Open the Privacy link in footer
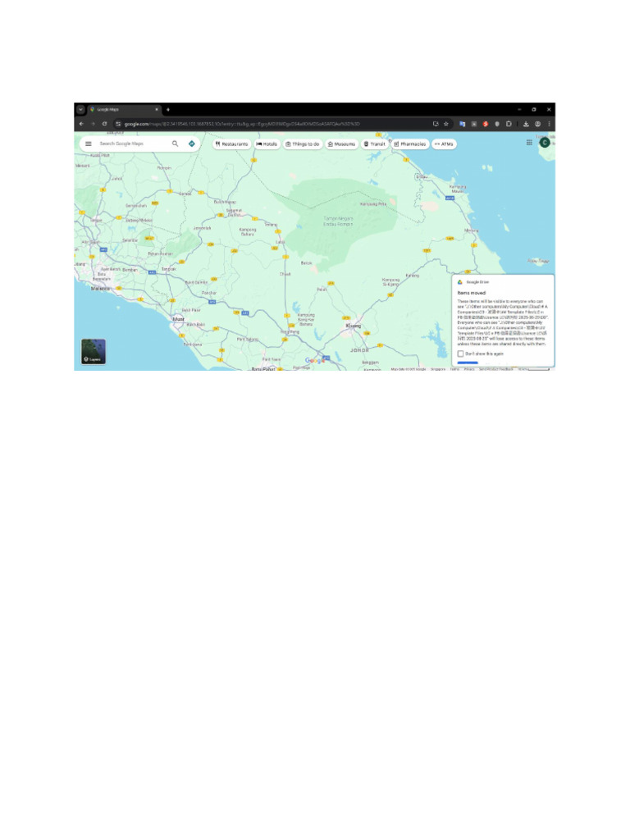The height and width of the screenshot is (840, 630). (469, 369)
